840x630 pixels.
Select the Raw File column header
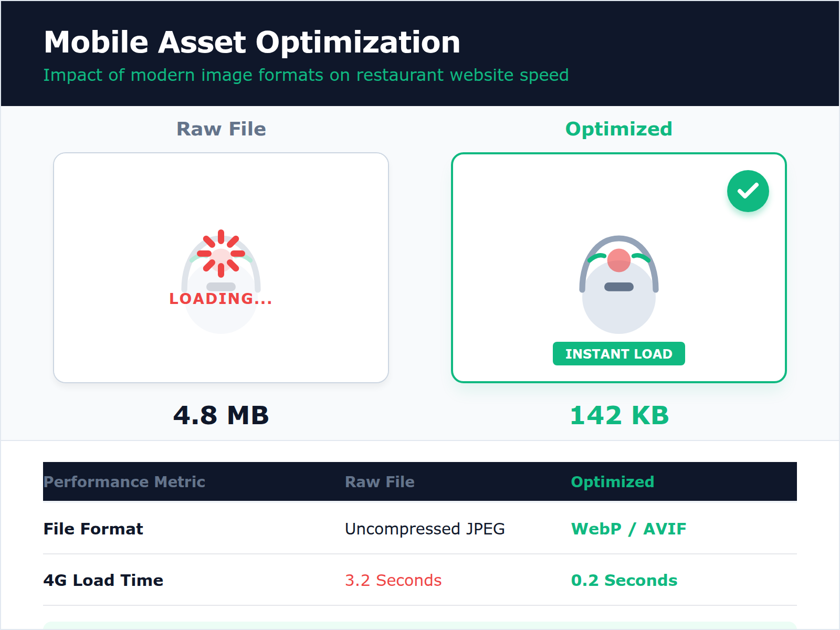[x=380, y=481]
